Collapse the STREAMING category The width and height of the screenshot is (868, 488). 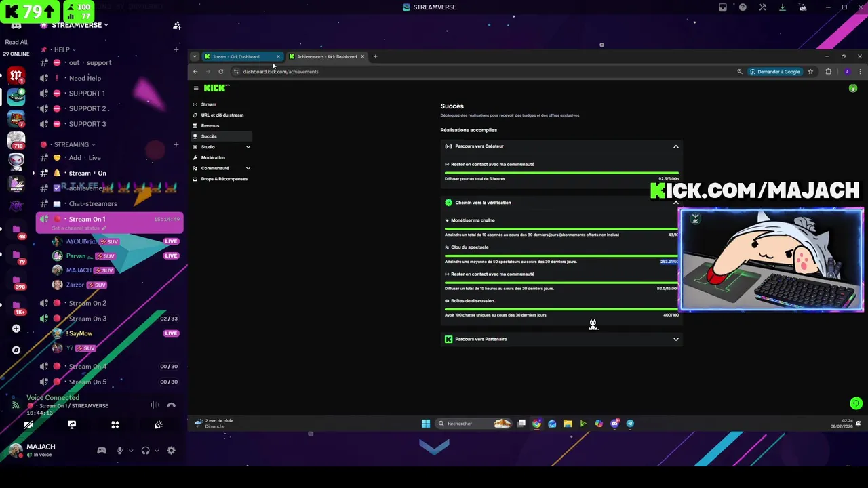click(x=75, y=144)
